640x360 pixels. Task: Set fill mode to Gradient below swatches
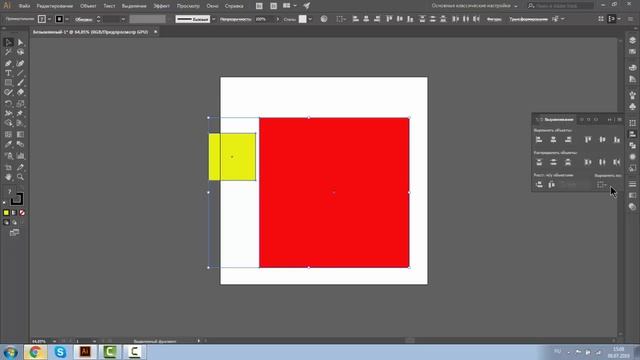pyautogui.click(x=14, y=213)
